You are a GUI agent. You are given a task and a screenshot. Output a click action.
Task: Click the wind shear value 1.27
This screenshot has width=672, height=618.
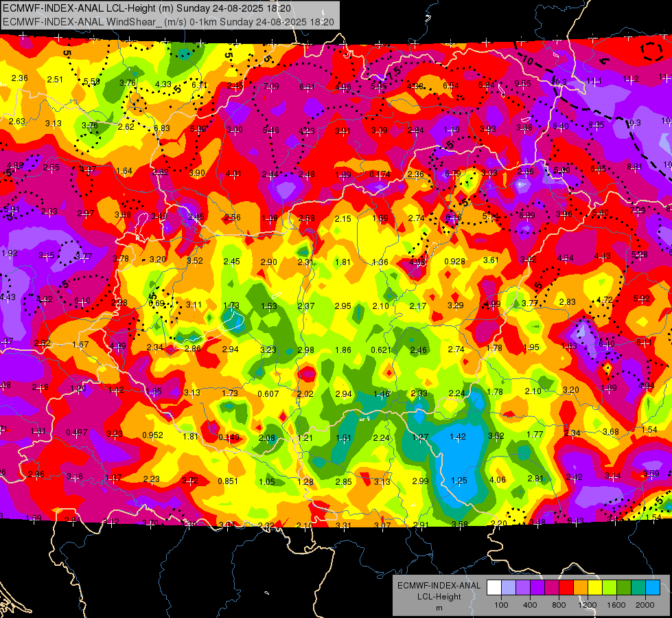pyautogui.click(x=420, y=437)
